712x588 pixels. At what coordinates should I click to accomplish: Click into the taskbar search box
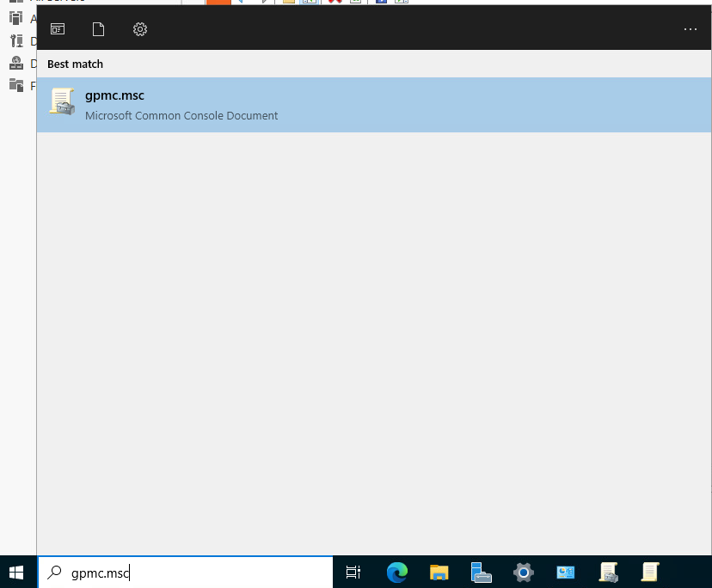click(185, 573)
